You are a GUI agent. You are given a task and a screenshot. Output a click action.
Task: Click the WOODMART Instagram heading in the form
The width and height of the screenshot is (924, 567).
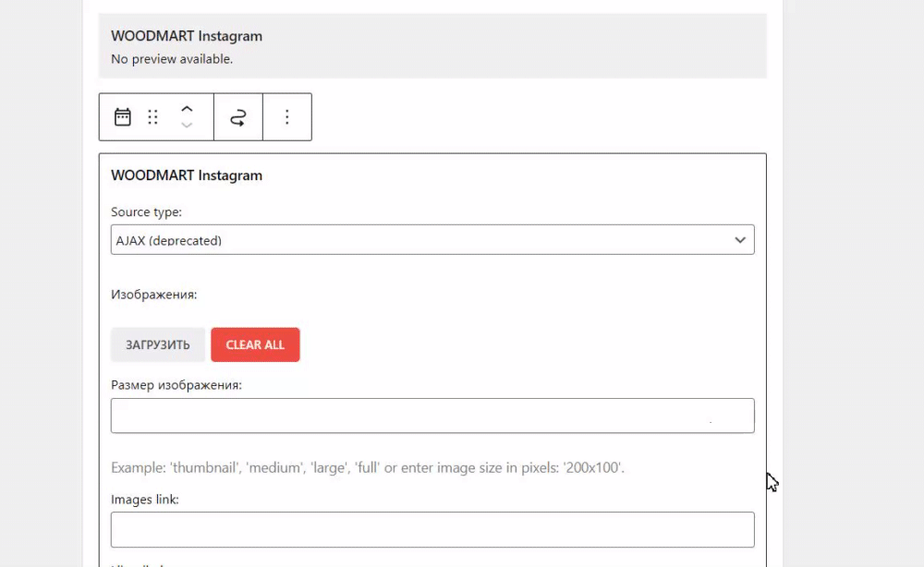tap(187, 175)
